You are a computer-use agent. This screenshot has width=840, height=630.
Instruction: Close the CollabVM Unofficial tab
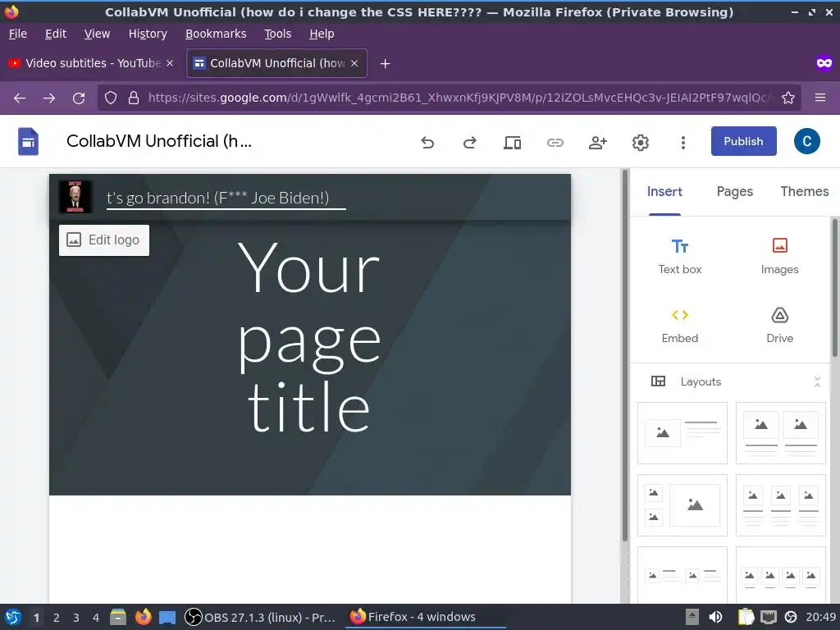click(354, 63)
